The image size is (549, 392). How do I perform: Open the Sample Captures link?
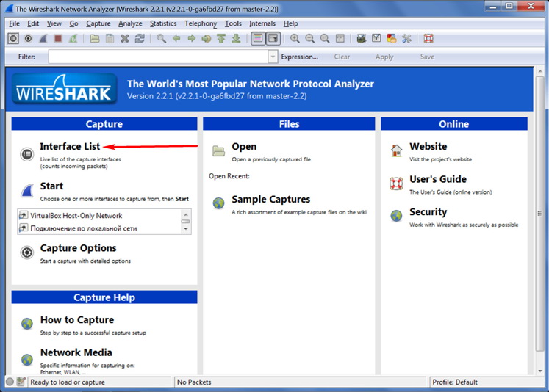[270, 199]
